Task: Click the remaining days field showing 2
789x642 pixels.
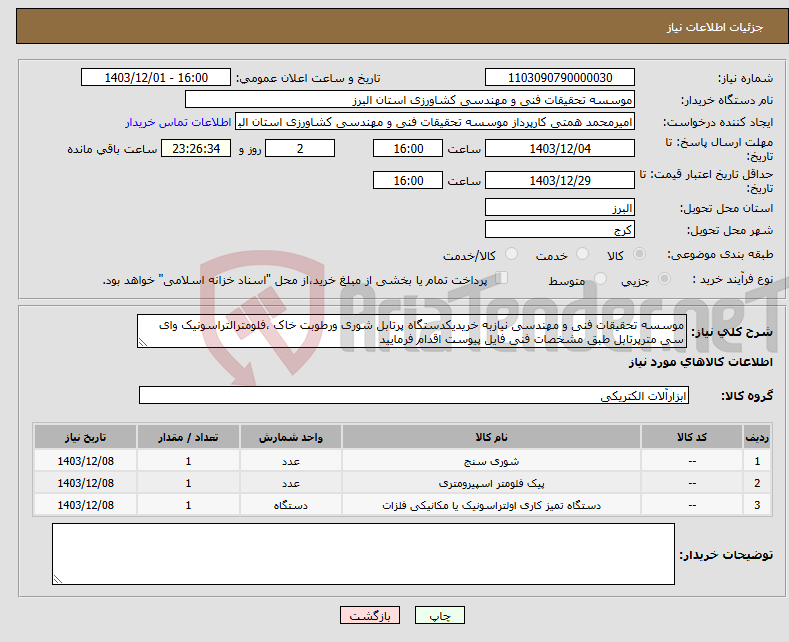Action: (x=300, y=148)
